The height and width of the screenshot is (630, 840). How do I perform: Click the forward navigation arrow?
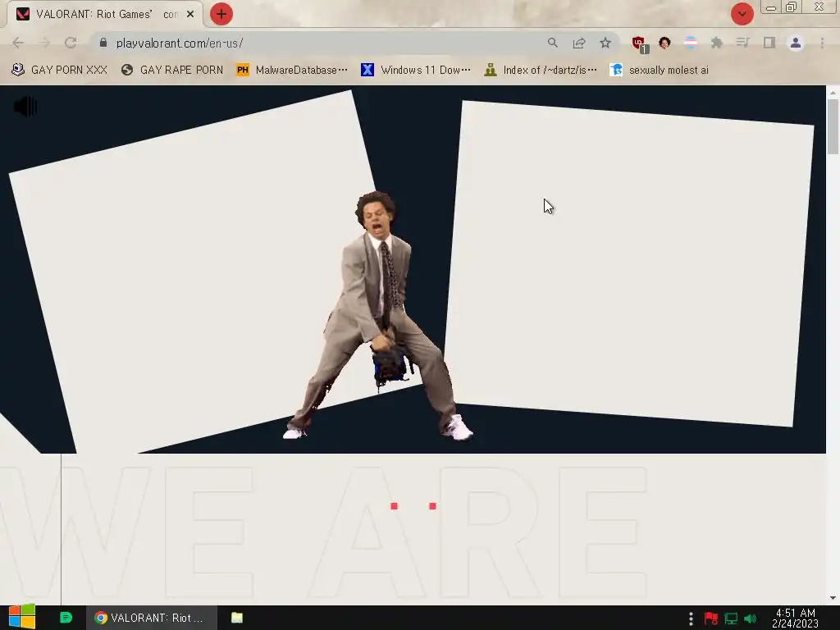pos(44,43)
